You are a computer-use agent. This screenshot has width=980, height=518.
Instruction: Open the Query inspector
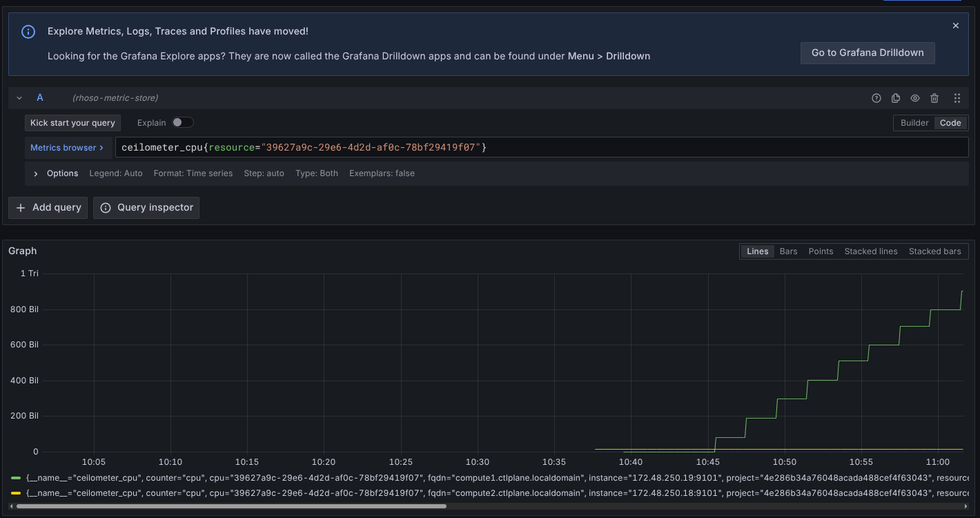(146, 207)
